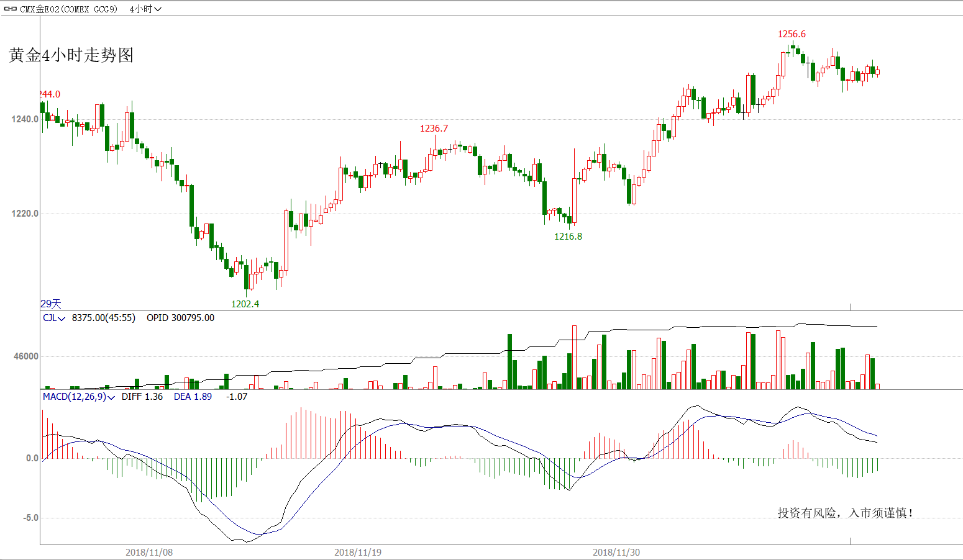Click the -1.07 MACD histogram value
Image resolution: width=963 pixels, height=560 pixels.
[x=237, y=397]
